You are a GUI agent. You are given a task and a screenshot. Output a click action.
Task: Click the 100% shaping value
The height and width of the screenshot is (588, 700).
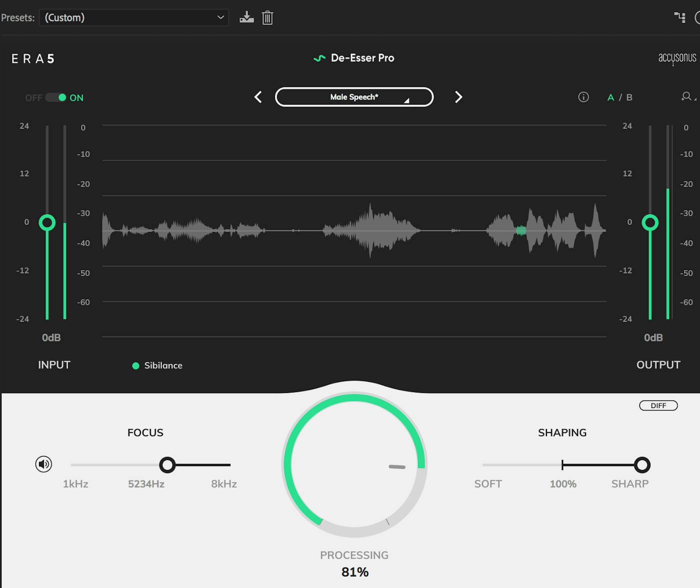click(563, 484)
